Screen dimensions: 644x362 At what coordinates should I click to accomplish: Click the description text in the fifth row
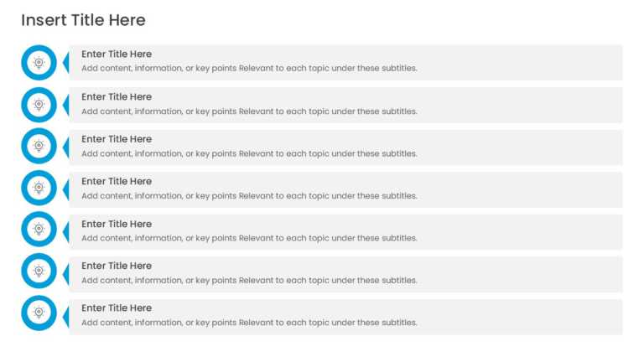coord(249,238)
